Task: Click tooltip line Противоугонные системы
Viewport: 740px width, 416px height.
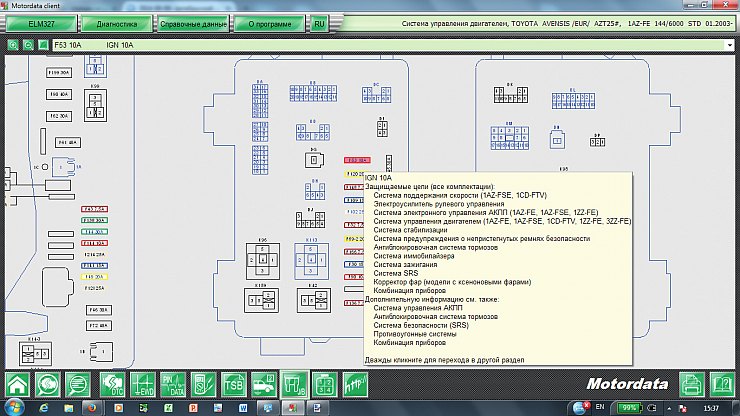Action: click(415, 334)
